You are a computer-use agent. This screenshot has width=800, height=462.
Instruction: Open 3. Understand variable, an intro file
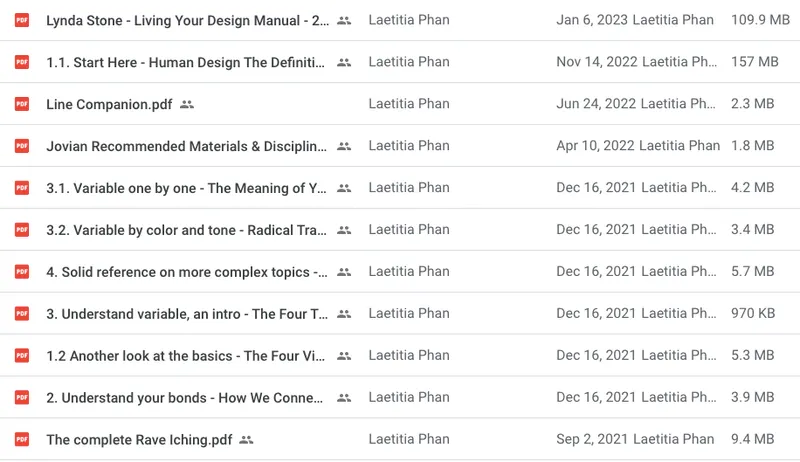186,314
